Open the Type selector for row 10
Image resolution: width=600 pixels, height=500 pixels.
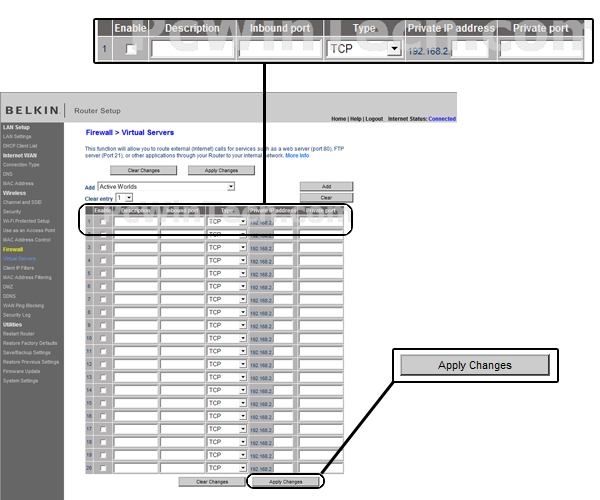[x=227, y=339]
